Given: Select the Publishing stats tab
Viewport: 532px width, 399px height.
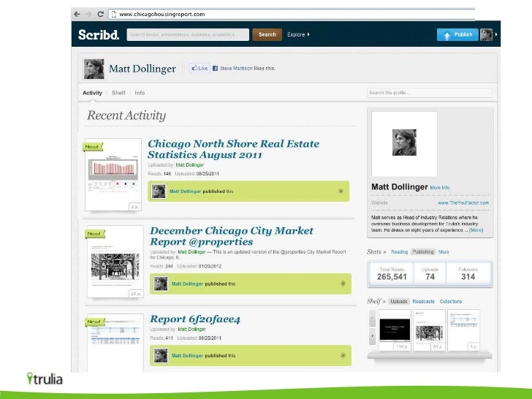Looking at the screenshot, I should pyautogui.click(x=422, y=251).
